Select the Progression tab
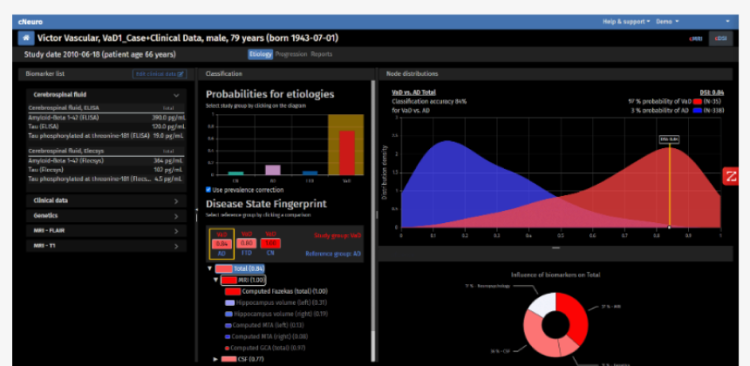The image size is (750, 366). point(291,55)
